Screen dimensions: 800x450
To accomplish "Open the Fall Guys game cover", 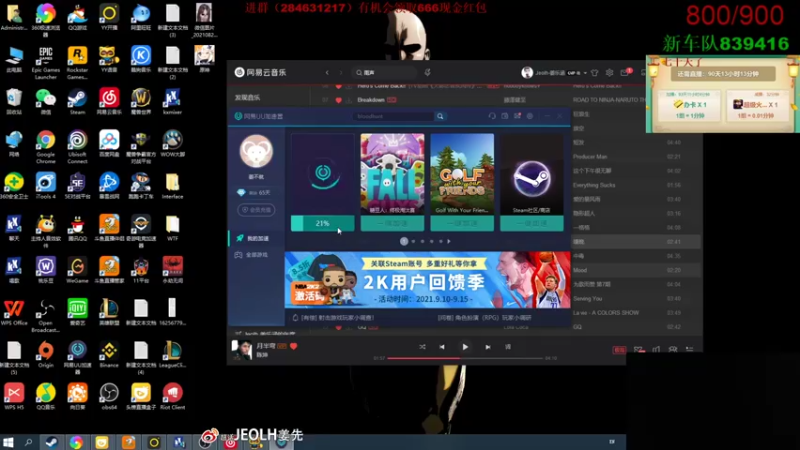I will coord(392,174).
